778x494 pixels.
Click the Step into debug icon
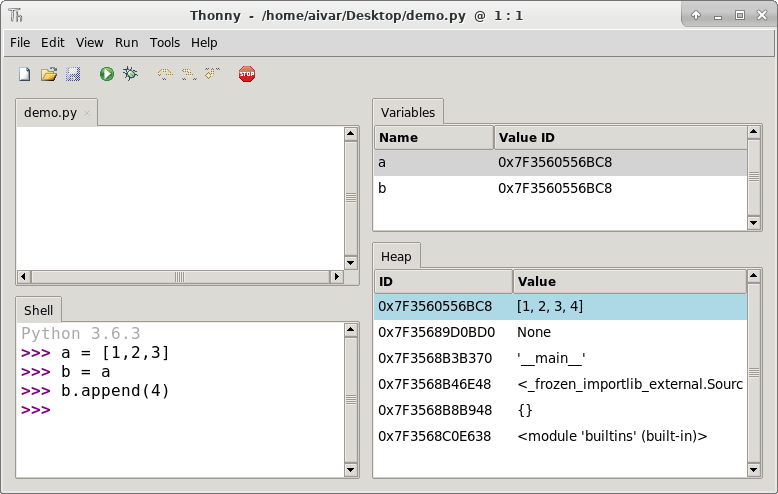pos(188,74)
